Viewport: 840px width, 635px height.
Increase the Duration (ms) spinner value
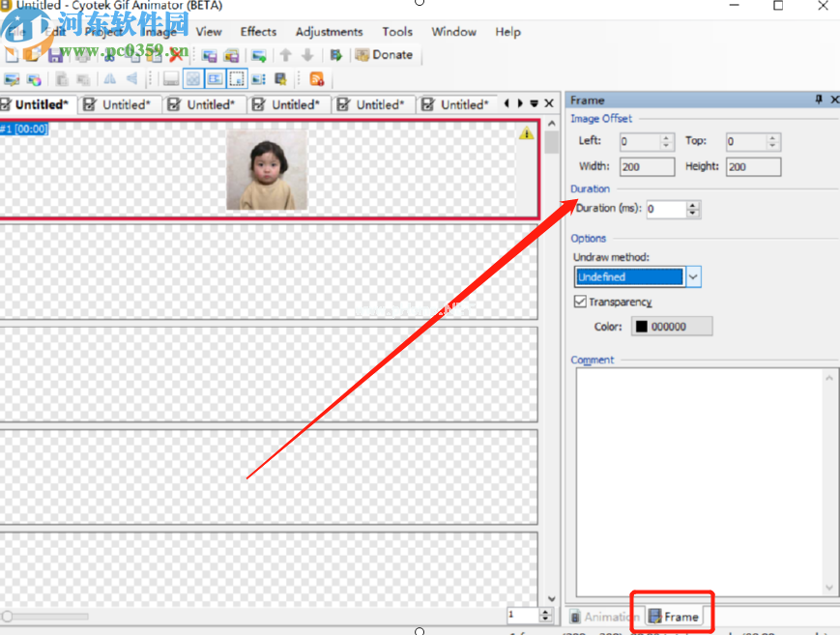[x=693, y=204]
